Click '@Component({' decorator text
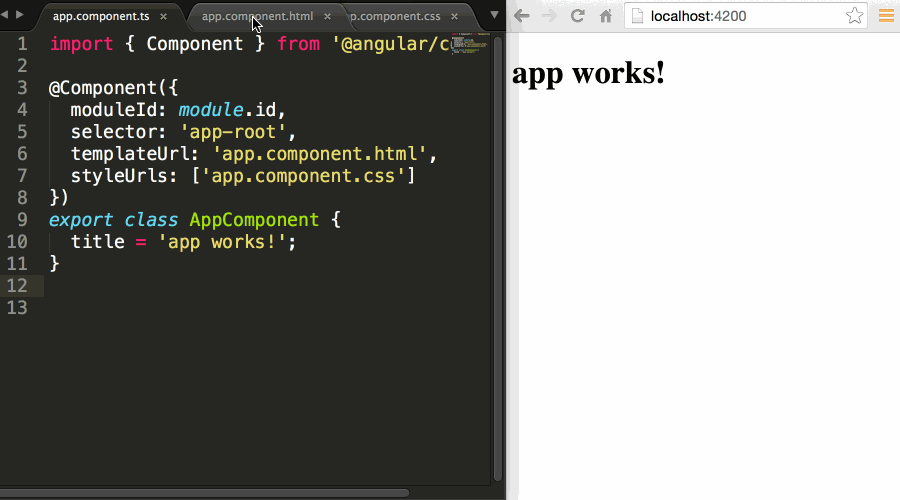 coord(114,88)
